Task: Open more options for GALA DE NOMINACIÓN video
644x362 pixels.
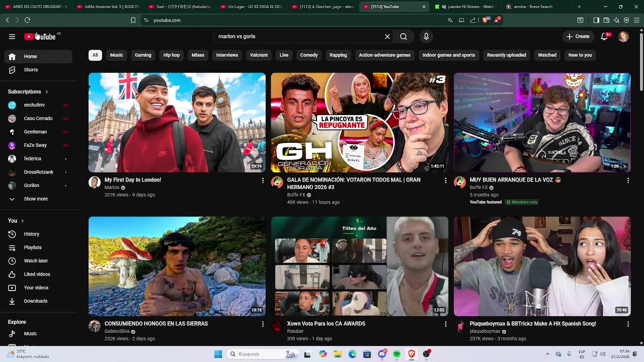Action: (x=445, y=180)
